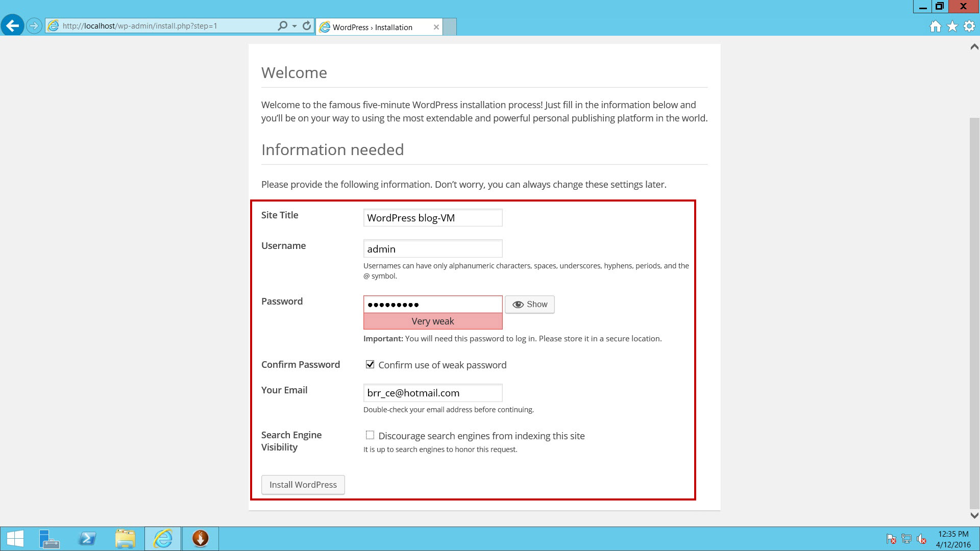This screenshot has width=980, height=551.
Task: Click the Site Title label
Action: coord(280,215)
